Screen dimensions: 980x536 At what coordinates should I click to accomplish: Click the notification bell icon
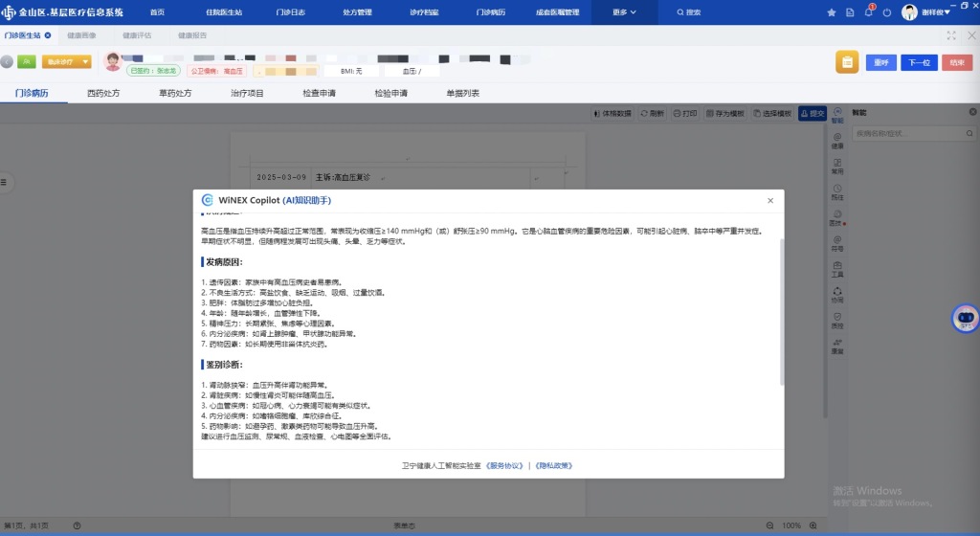pos(869,12)
